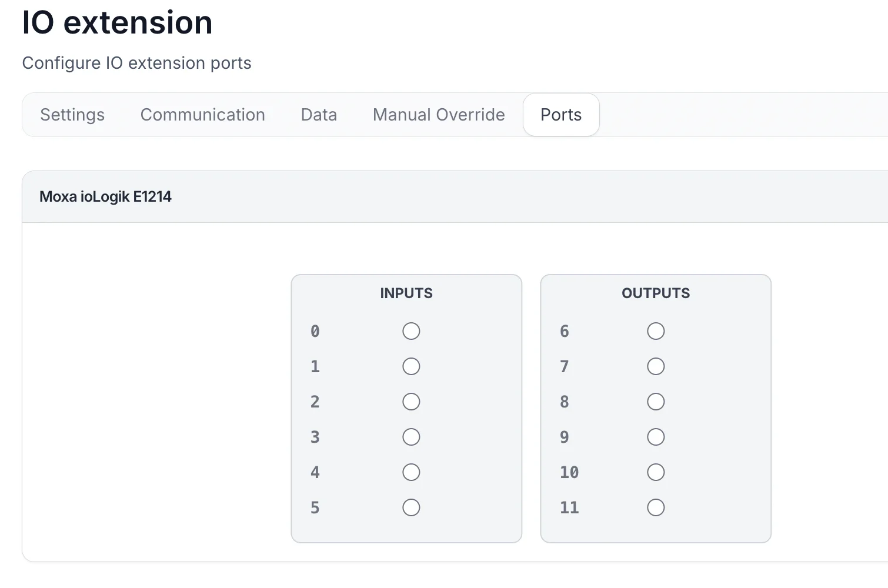Click the port number label 0
The width and height of the screenshot is (888, 588).
315,331
